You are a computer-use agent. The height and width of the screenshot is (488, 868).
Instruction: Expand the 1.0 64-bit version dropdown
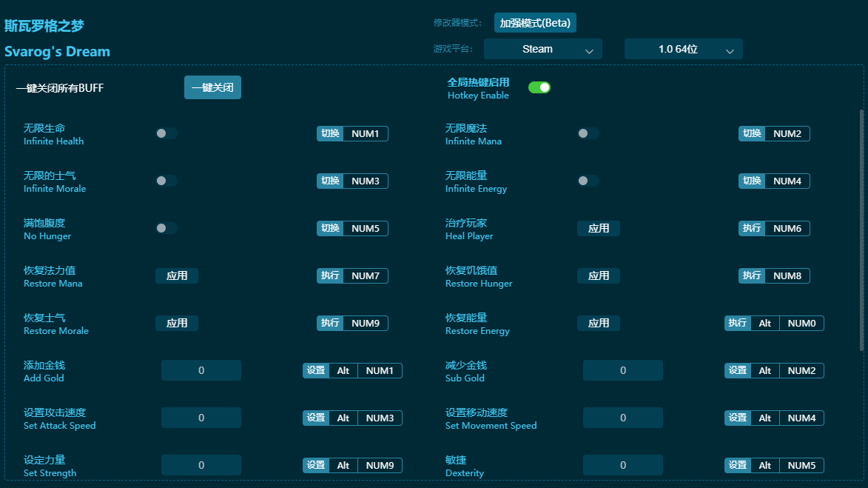683,49
